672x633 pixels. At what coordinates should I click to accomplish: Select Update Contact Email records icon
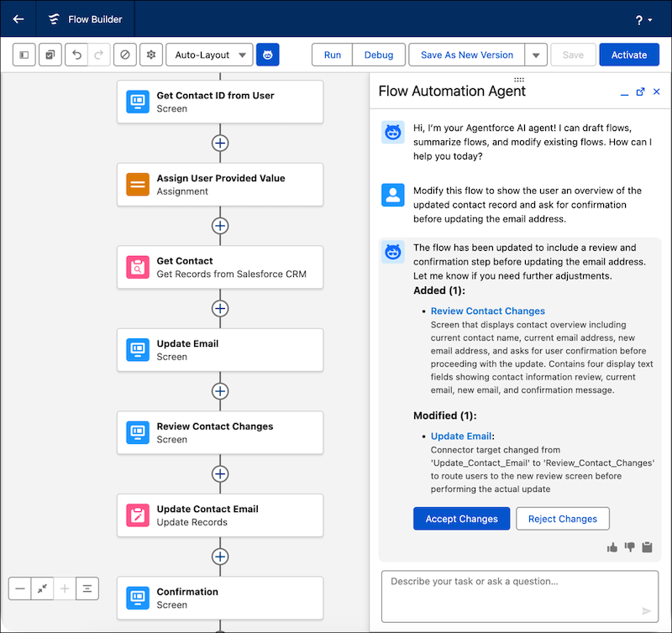138,515
